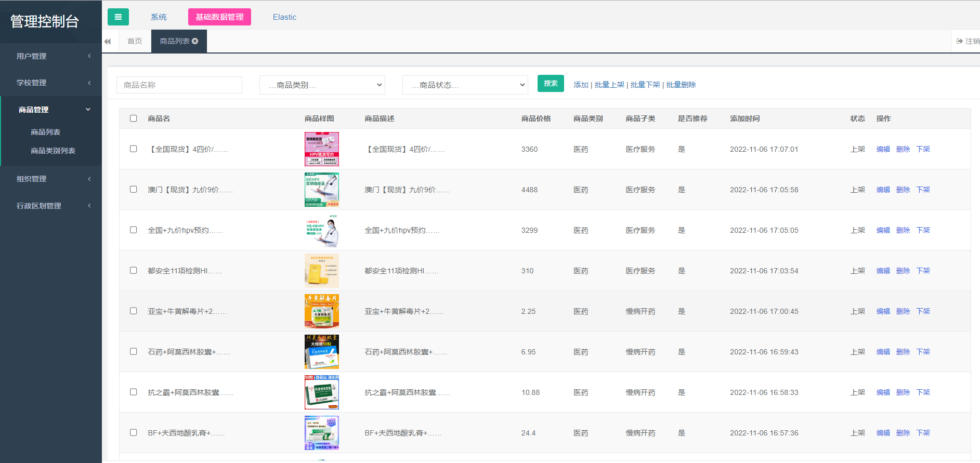Open thumbnail of 全国+九价hpv预约 product
This screenshot has height=463, width=980.
click(x=322, y=230)
